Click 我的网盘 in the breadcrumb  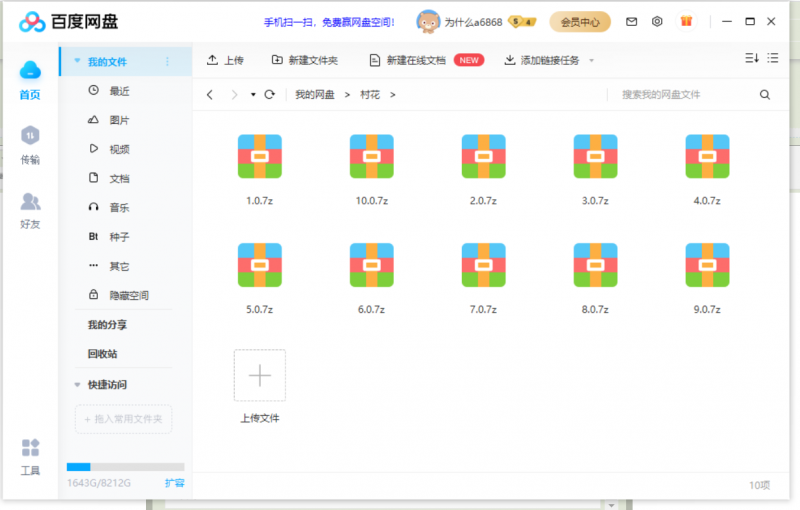[x=315, y=94]
